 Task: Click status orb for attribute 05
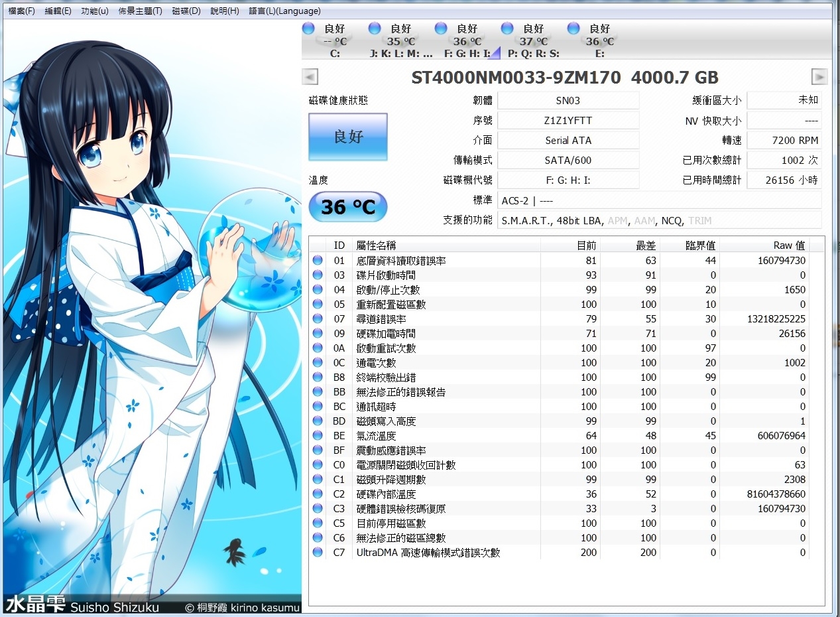[318, 305]
